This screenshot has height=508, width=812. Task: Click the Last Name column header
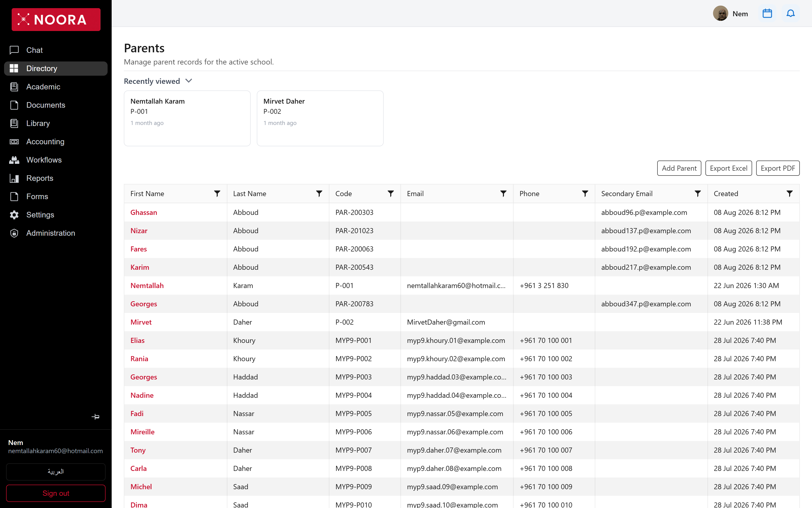[250, 194]
